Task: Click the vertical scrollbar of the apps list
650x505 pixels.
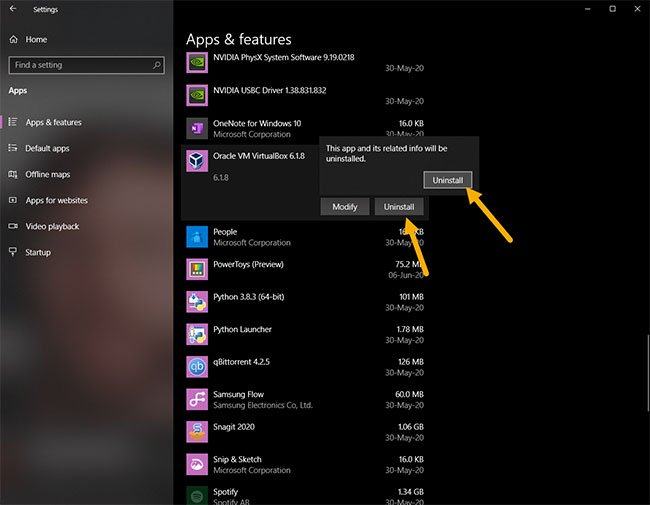Action: click(x=646, y=370)
